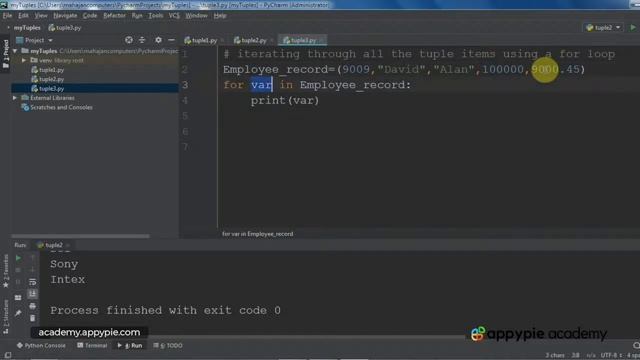Image resolution: width=640 pixels, height=360 pixels.
Task: Run tuple2 with top-right green run button
Action: click(x=633, y=27)
